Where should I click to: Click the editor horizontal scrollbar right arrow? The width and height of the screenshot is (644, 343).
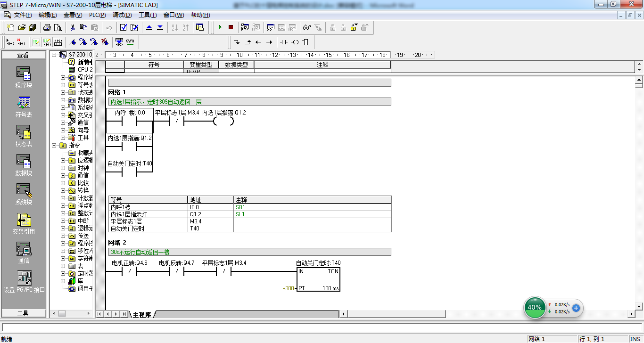pyautogui.click(x=631, y=314)
